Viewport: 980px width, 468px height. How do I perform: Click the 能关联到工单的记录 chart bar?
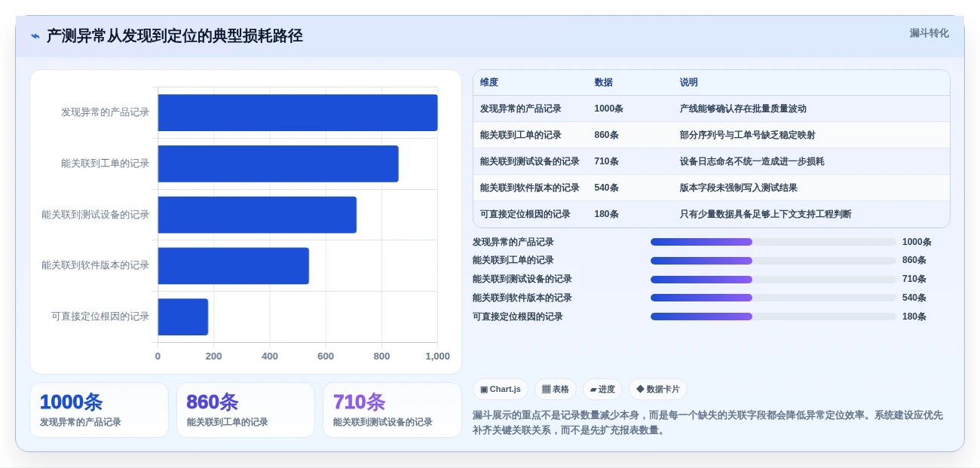278,164
